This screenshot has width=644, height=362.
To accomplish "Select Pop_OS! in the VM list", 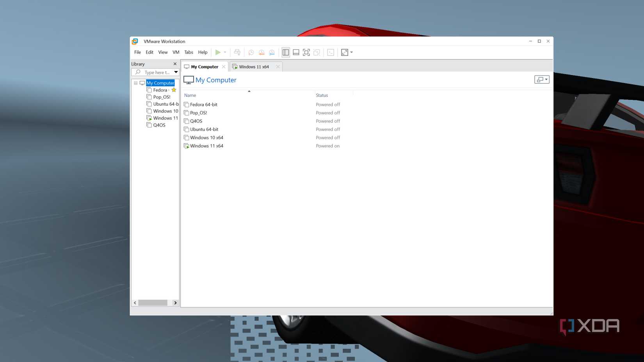I will (x=198, y=113).
